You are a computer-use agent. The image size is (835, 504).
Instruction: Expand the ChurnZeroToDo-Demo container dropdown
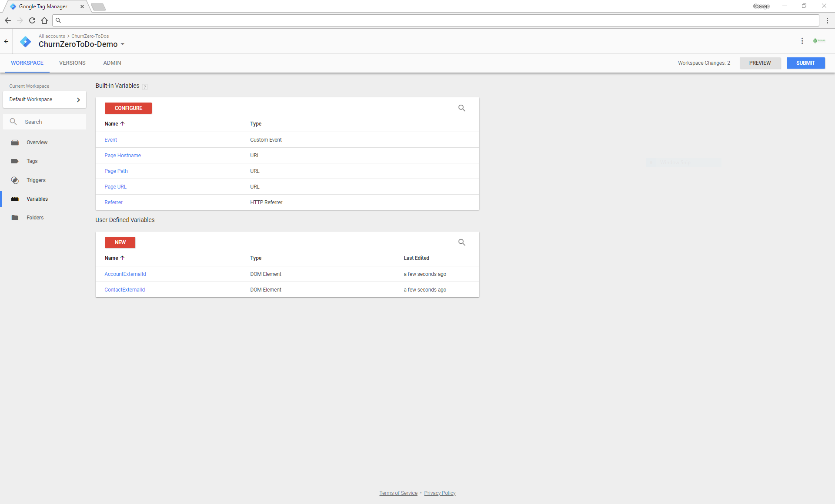[x=123, y=44]
